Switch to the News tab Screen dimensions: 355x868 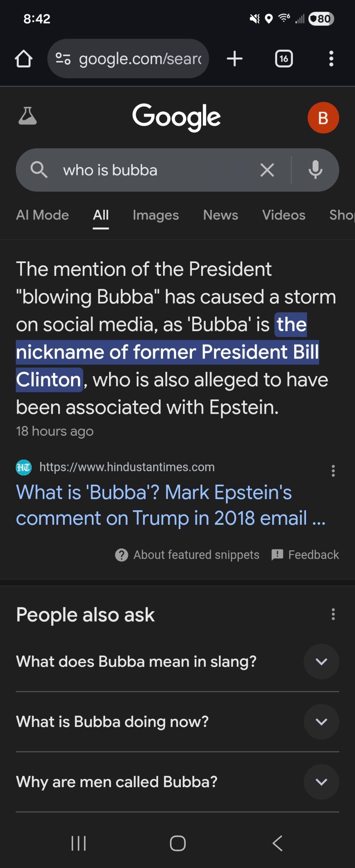pyautogui.click(x=220, y=215)
